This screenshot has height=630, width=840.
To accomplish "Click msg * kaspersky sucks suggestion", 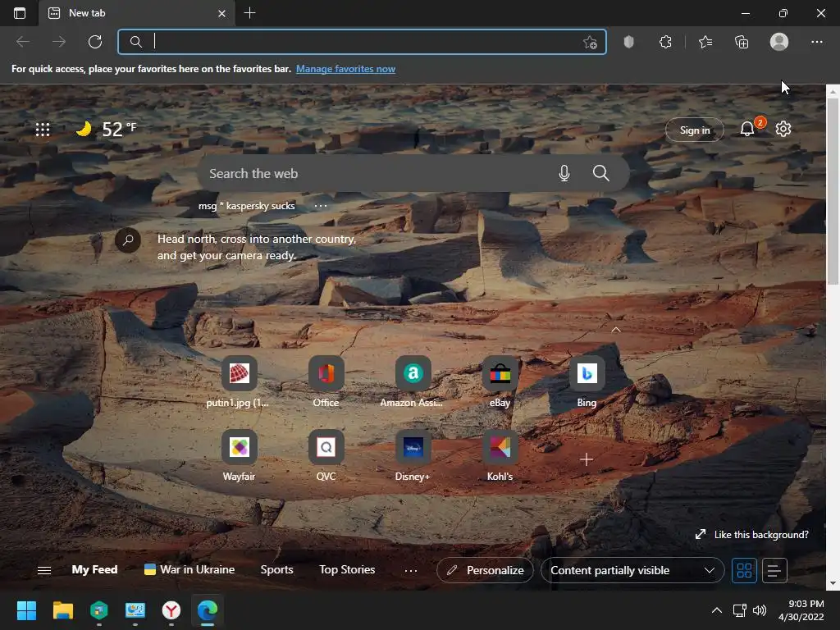I will point(246,206).
